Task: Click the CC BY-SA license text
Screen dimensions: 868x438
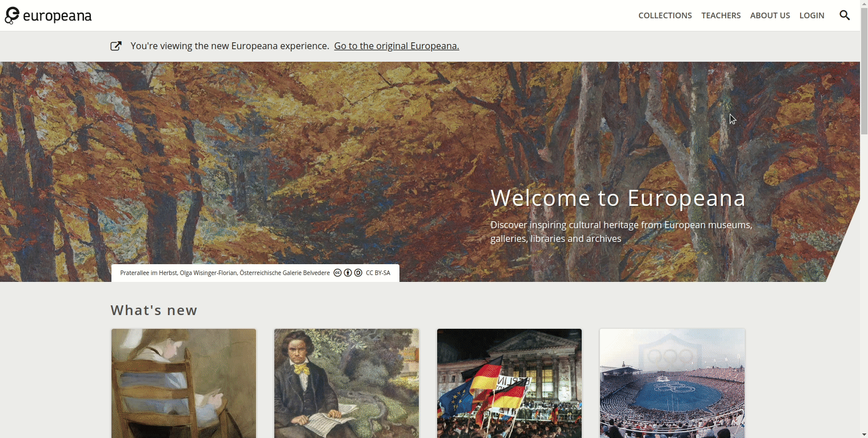Action: coord(378,273)
